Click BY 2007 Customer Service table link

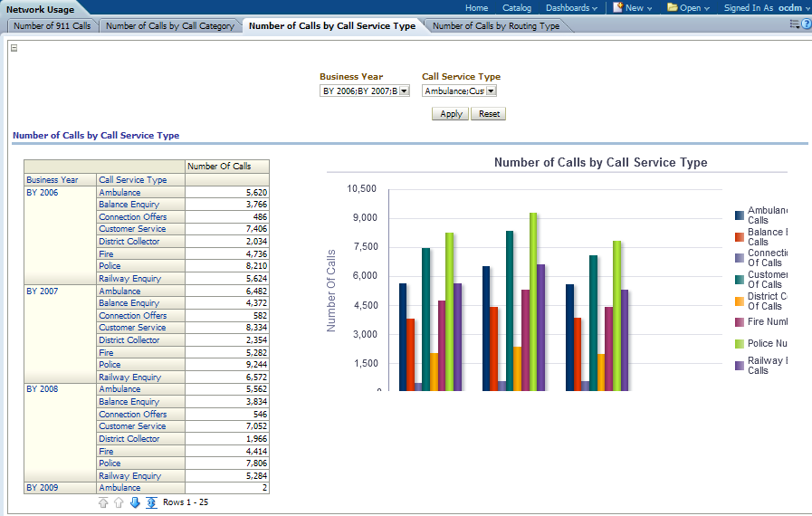point(132,328)
